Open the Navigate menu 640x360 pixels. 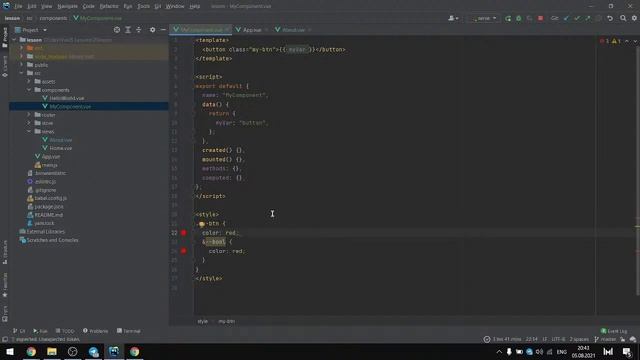click(67, 7)
